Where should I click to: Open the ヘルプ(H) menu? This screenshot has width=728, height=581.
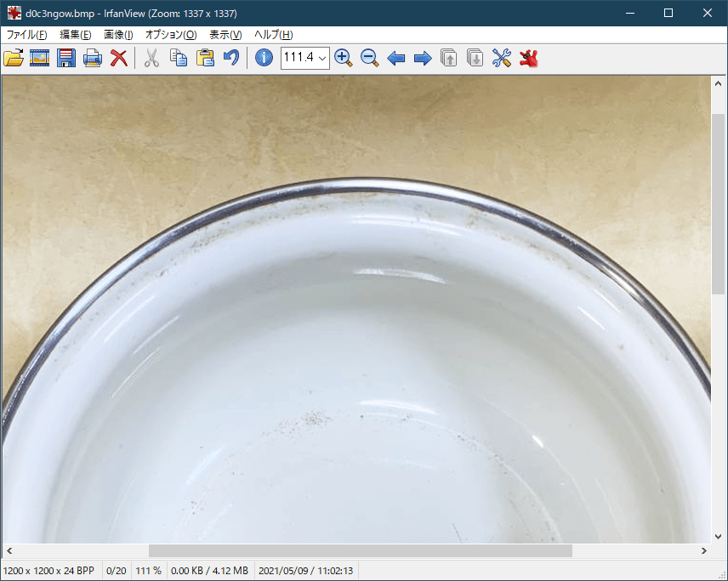point(273,35)
